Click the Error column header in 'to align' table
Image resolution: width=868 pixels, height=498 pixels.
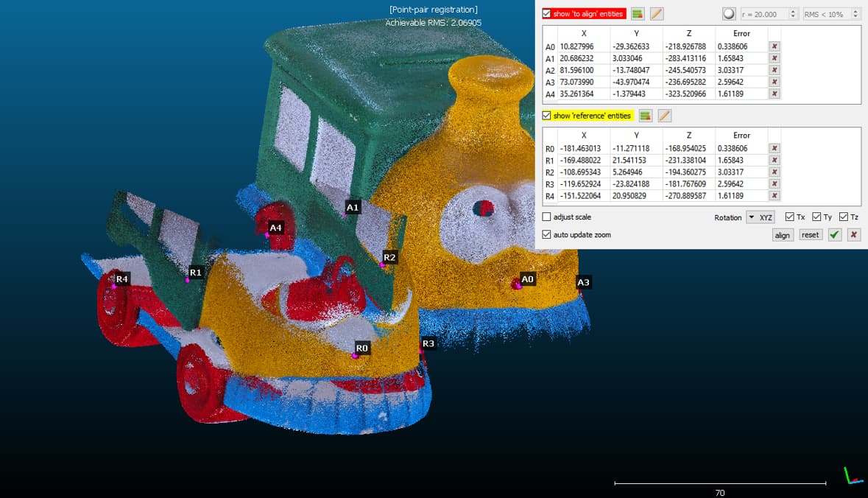click(x=741, y=33)
